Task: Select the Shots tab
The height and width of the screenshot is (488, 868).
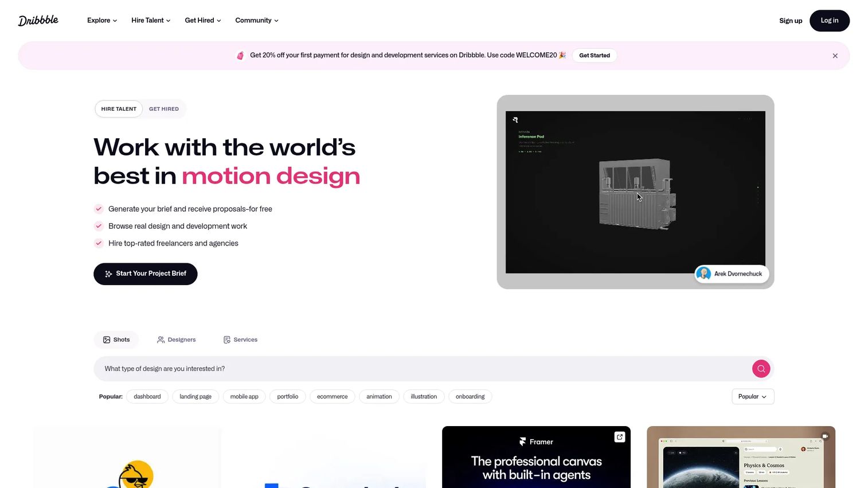Action: pos(116,340)
